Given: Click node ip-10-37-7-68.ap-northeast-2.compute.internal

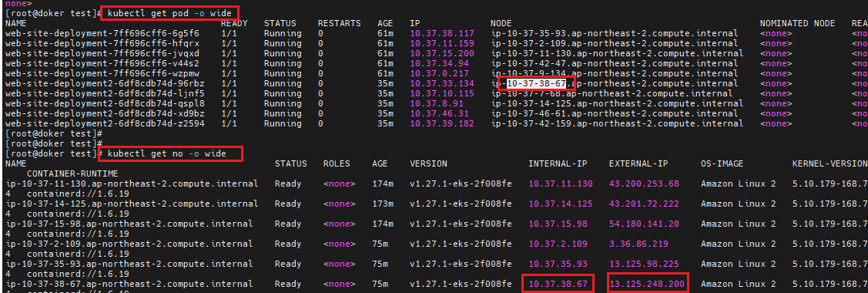Looking at the screenshot, I should point(612,93).
